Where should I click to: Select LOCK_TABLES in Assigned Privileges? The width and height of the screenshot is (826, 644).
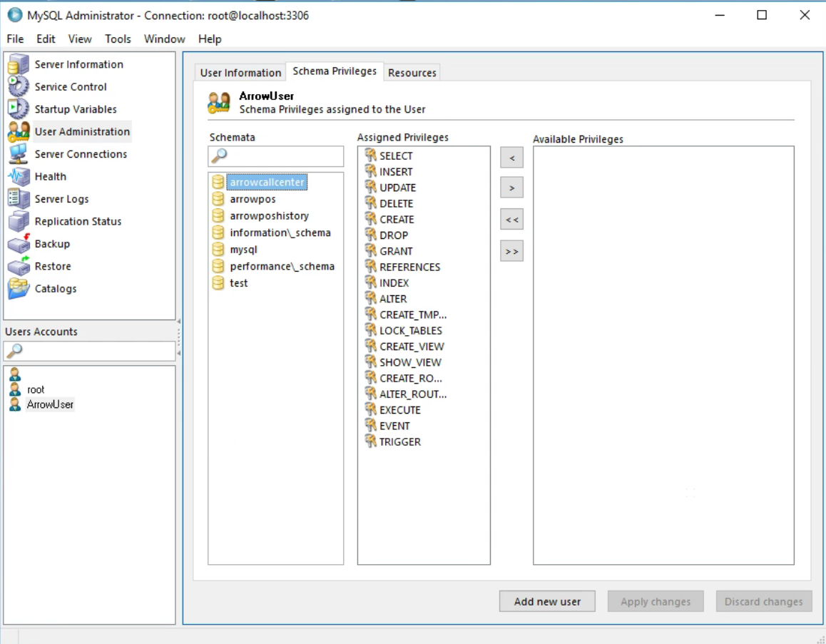[x=411, y=330]
